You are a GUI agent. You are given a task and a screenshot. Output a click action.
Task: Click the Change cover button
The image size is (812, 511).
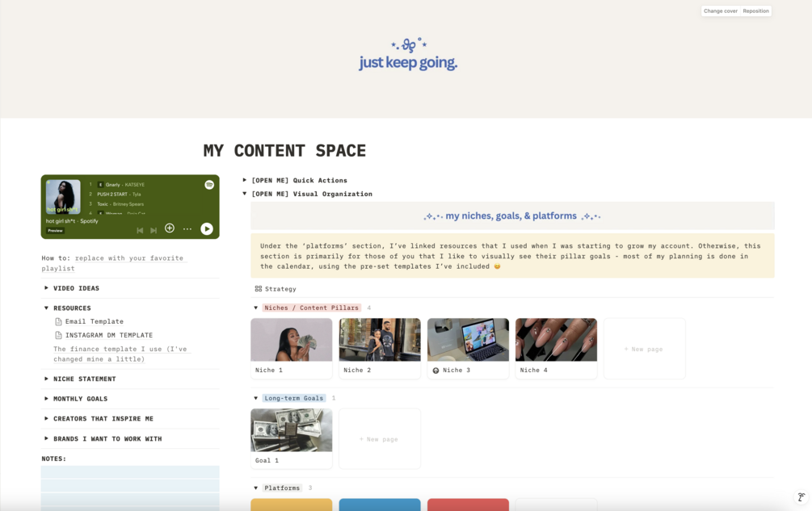pyautogui.click(x=721, y=10)
